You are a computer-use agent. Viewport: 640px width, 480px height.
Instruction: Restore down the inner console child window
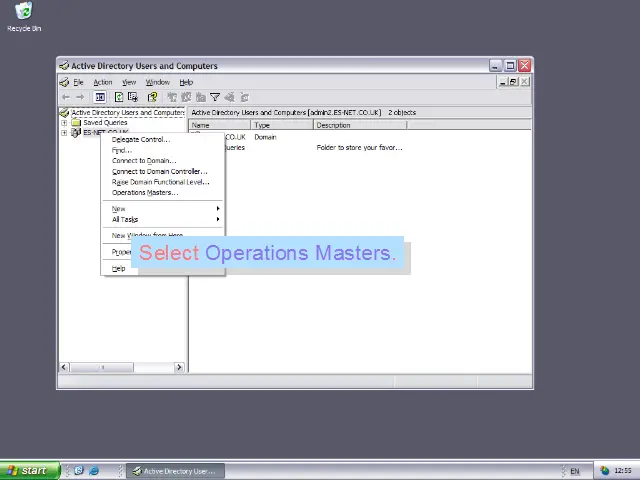[x=513, y=82]
